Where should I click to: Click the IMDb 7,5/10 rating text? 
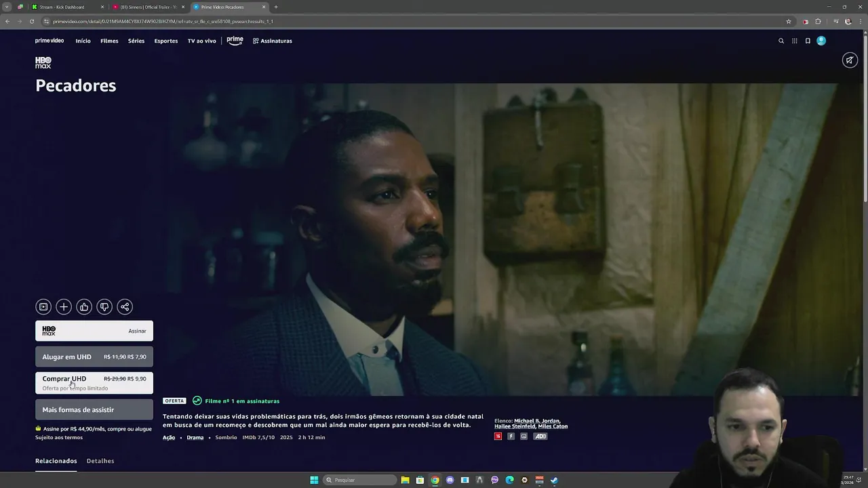click(x=258, y=438)
